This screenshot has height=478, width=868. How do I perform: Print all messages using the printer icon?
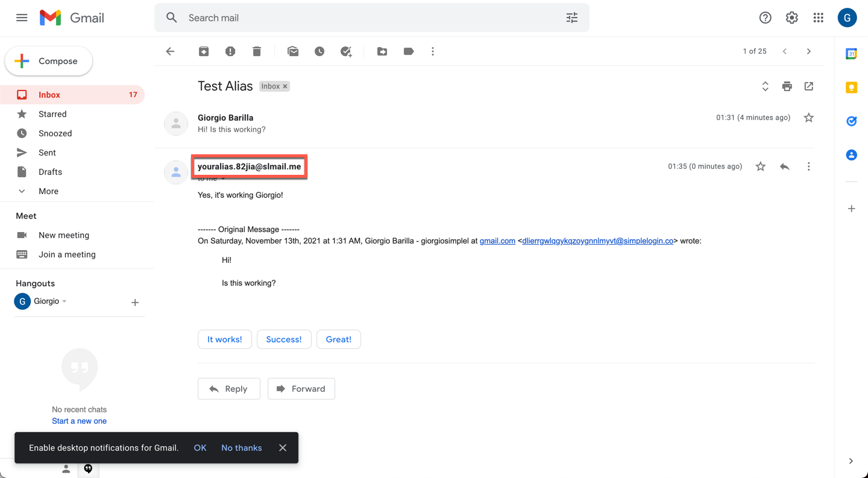pyautogui.click(x=787, y=86)
